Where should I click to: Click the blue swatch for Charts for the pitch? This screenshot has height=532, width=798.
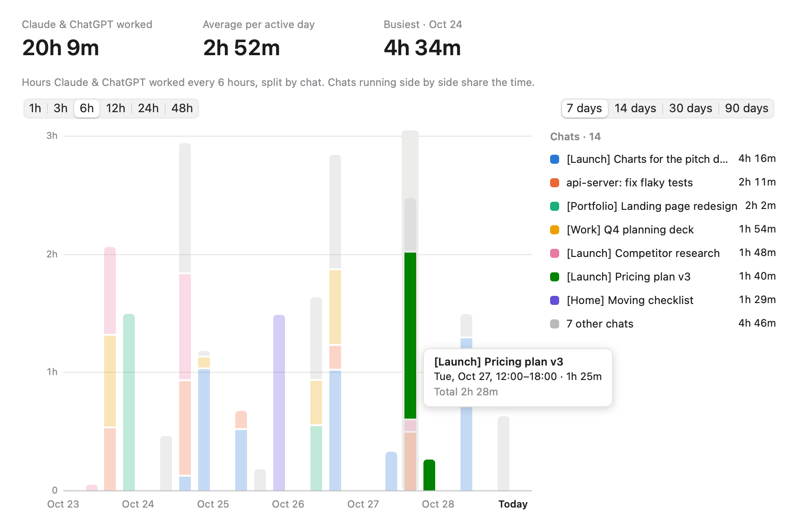click(x=555, y=159)
